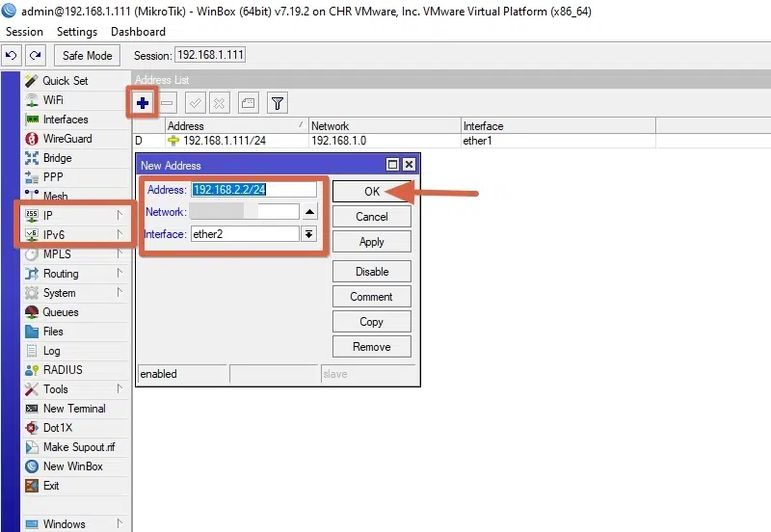
Task: Expand the Windows submenu
Action: coord(76,524)
